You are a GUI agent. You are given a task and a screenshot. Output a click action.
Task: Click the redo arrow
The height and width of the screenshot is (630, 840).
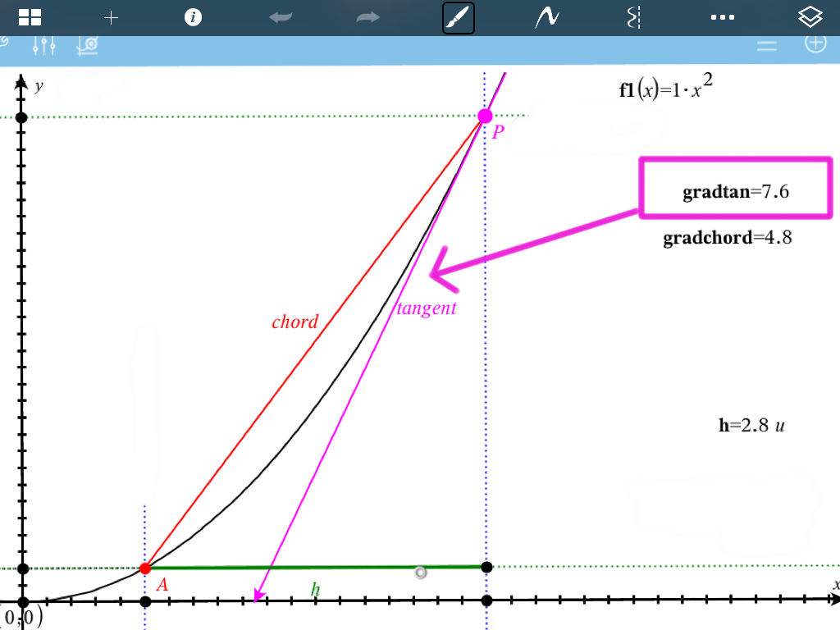[x=368, y=17]
